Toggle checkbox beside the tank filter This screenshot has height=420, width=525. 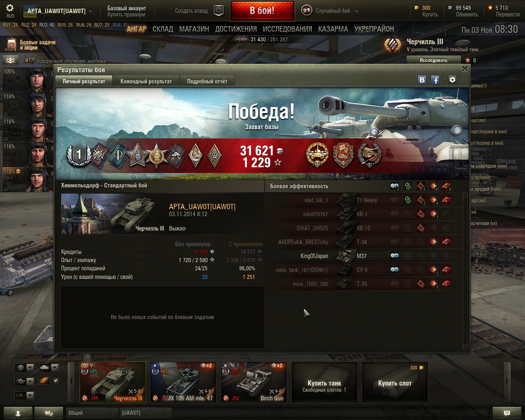56,381
